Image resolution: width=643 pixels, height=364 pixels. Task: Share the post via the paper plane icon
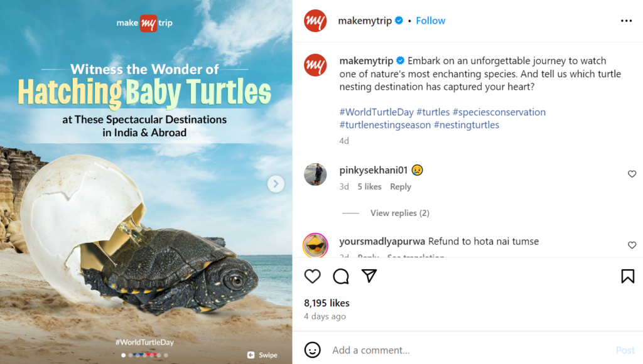coord(369,276)
